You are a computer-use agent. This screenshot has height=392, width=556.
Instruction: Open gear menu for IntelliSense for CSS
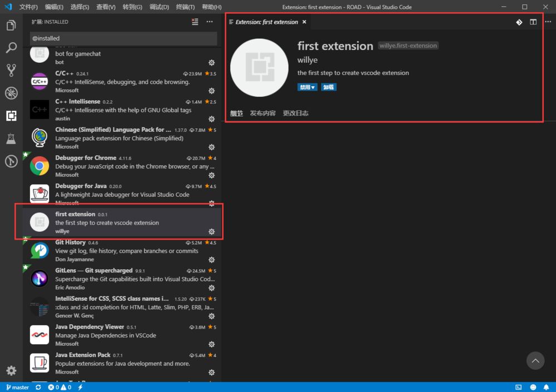212,316
